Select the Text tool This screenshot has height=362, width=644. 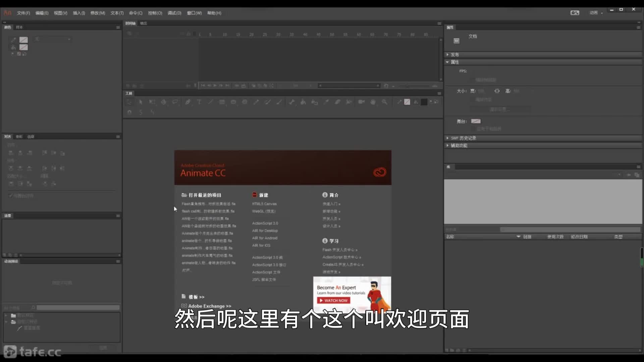(199, 102)
